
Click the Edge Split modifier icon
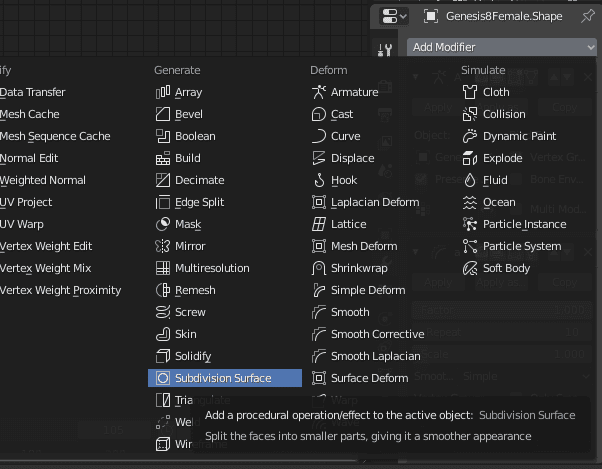pos(163,202)
